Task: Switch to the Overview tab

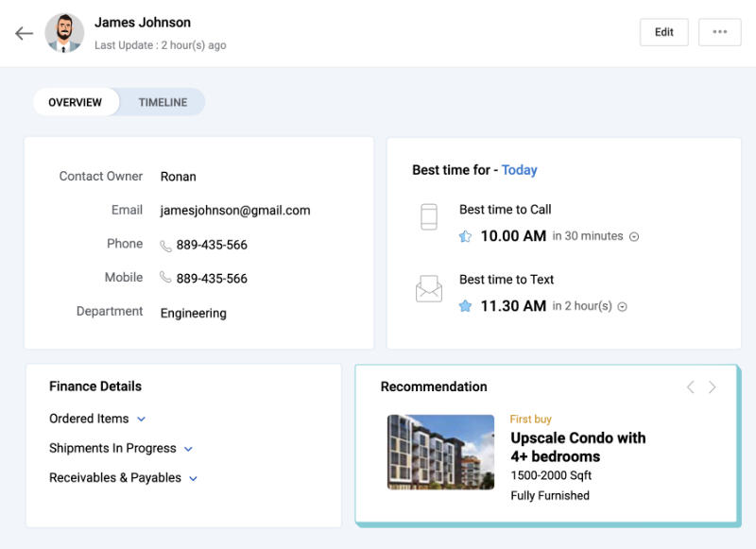Action: coord(76,102)
